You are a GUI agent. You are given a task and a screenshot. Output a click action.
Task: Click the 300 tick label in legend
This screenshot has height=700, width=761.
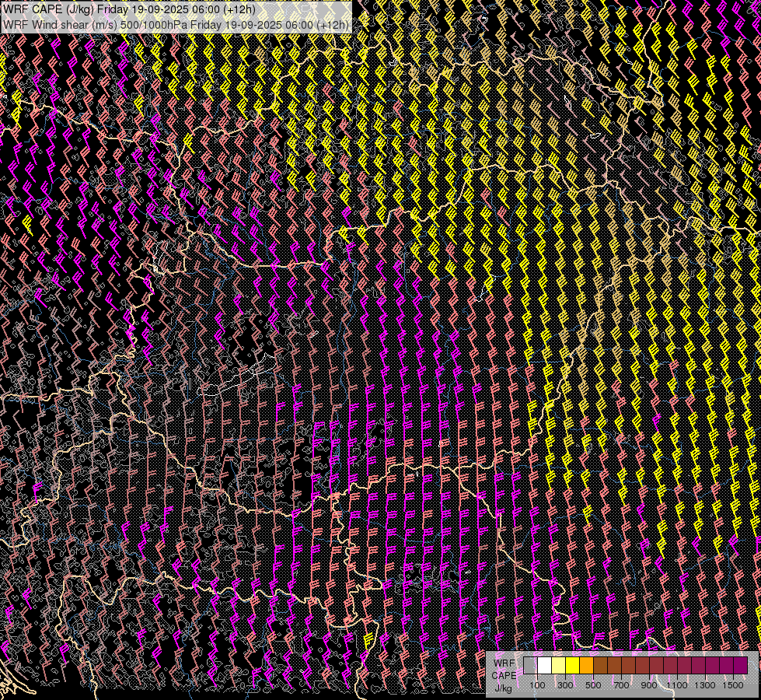(x=565, y=684)
